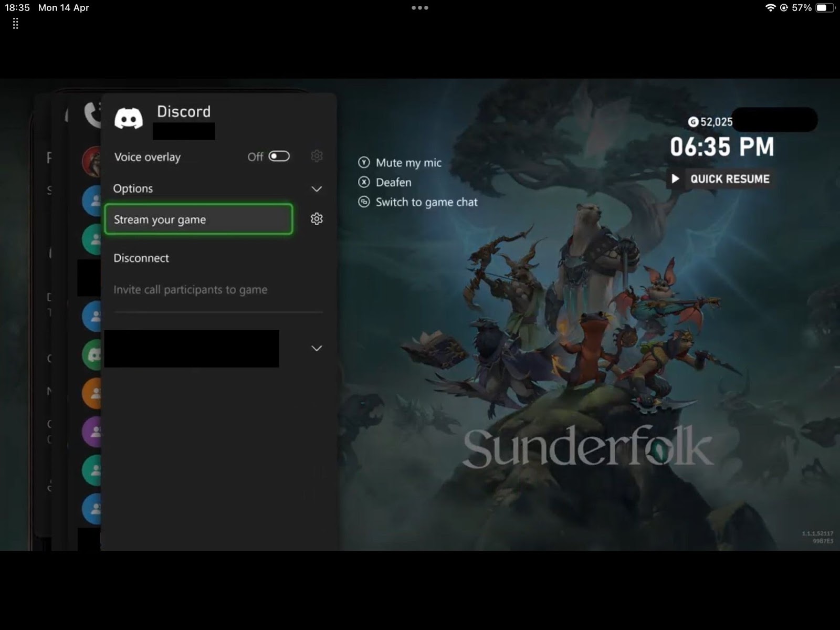
Task: Click the Y button Mute my mic icon
Action: click(x=364, y=162)
